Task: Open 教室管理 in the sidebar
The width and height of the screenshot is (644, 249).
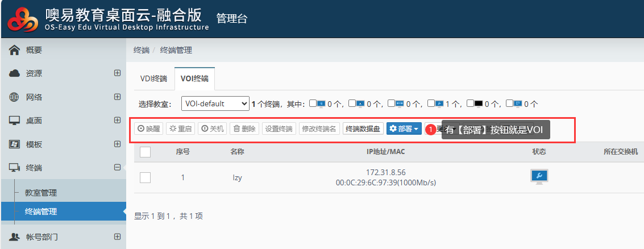Action: pos(41,193)
